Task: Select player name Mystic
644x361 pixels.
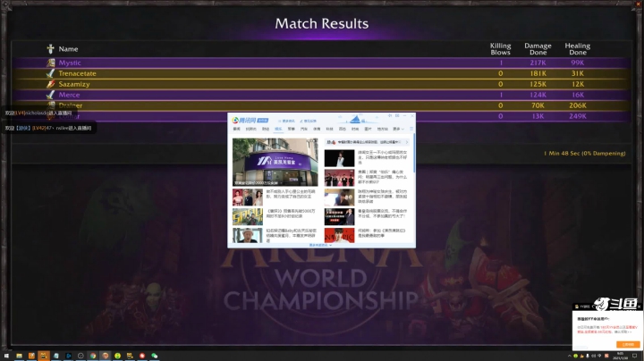Action: (x=70, y=63)
